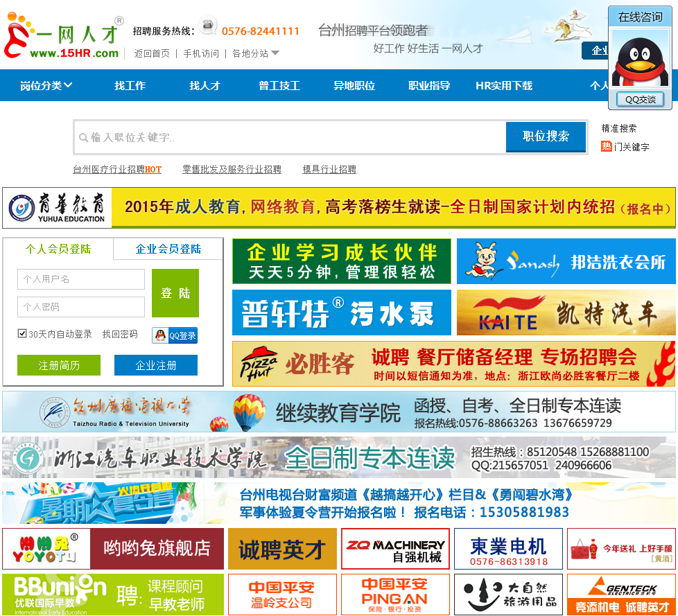This screenshot has width=678, height=616.
Task: Open the HR实用下载 nav item
Action: pyautogui.click(x=504, y=86)
